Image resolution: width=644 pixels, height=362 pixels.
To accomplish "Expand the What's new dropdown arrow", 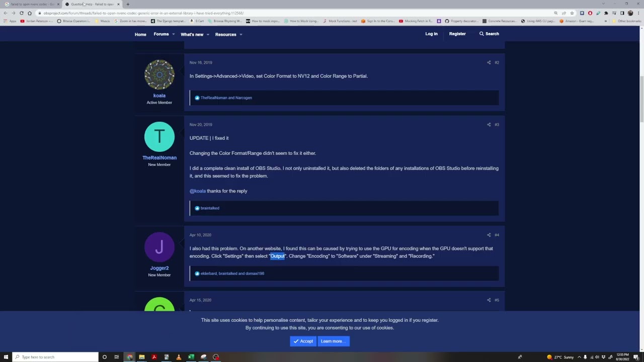I will coord(207,35).
